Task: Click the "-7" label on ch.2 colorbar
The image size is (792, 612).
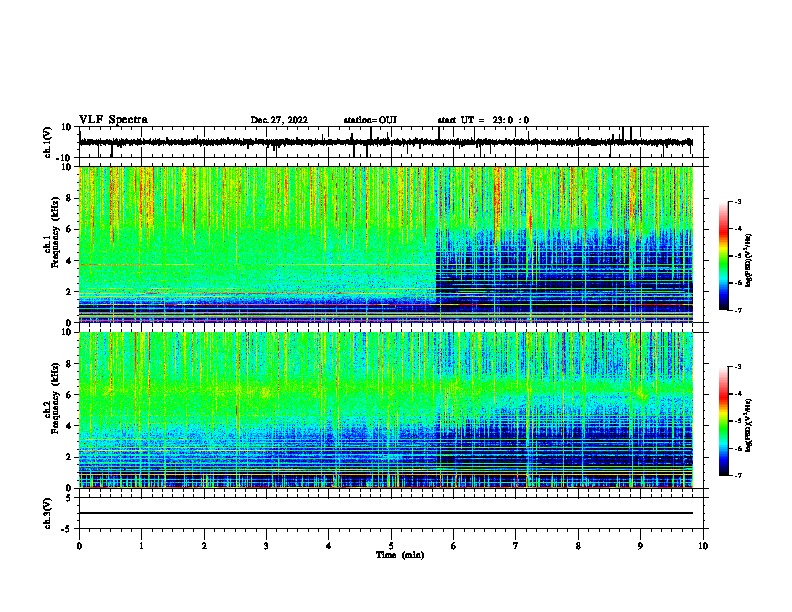Action: point(738,475)
